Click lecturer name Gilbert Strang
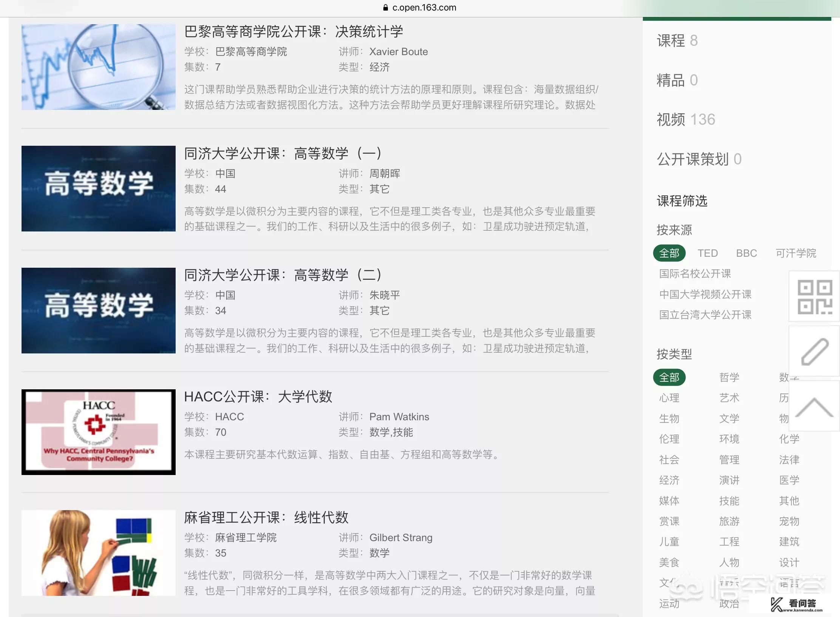 401,537
